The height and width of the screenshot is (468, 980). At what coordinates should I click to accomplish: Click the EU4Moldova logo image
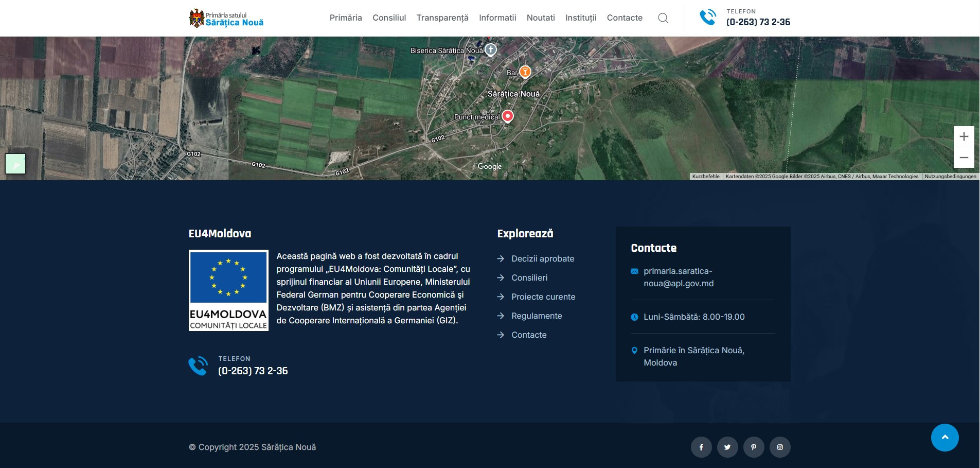[228, 290]
